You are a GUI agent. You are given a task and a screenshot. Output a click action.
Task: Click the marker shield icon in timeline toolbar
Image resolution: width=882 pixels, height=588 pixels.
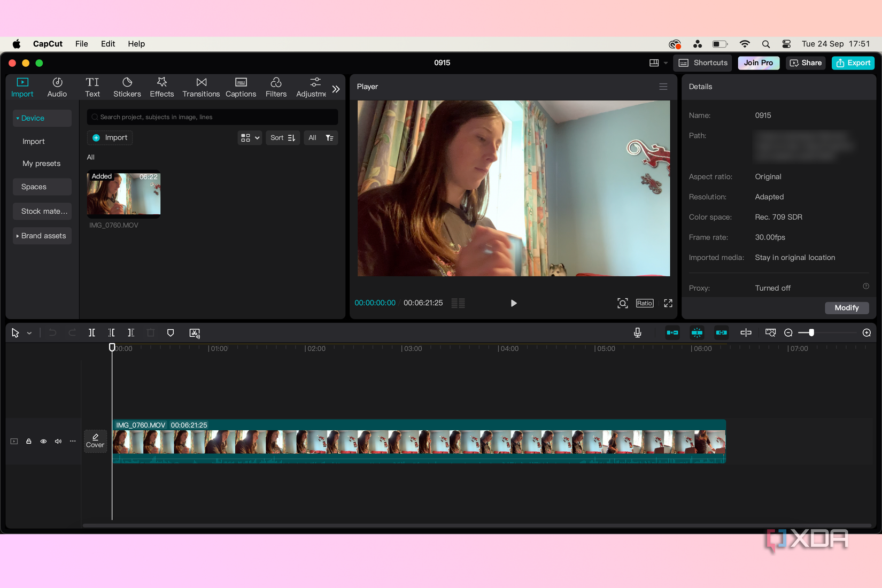(x=171, y=333)
